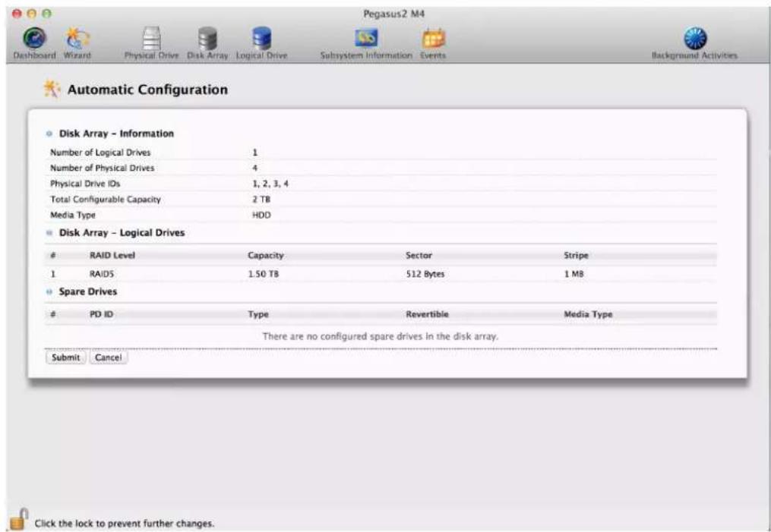
Task: Click the 2 TB total capacity value
Action: pos(261,200)
